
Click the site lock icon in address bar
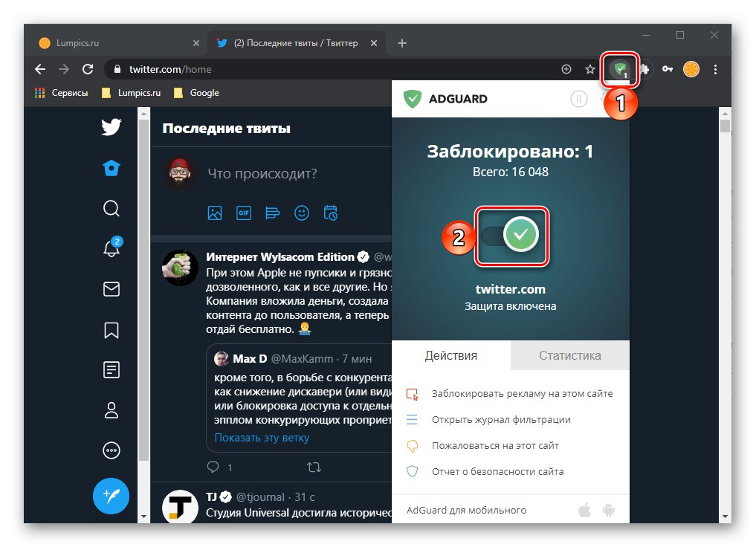(x=117, y=69)
